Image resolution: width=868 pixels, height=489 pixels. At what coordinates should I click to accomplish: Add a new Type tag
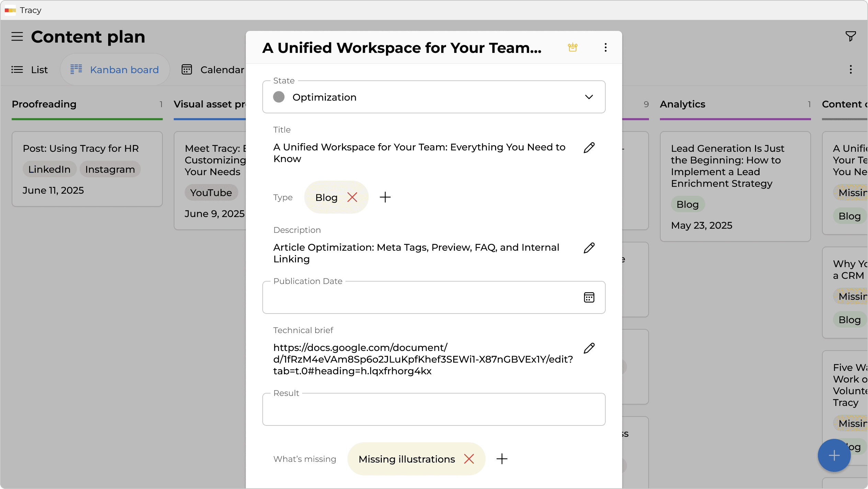pos(385,197)
